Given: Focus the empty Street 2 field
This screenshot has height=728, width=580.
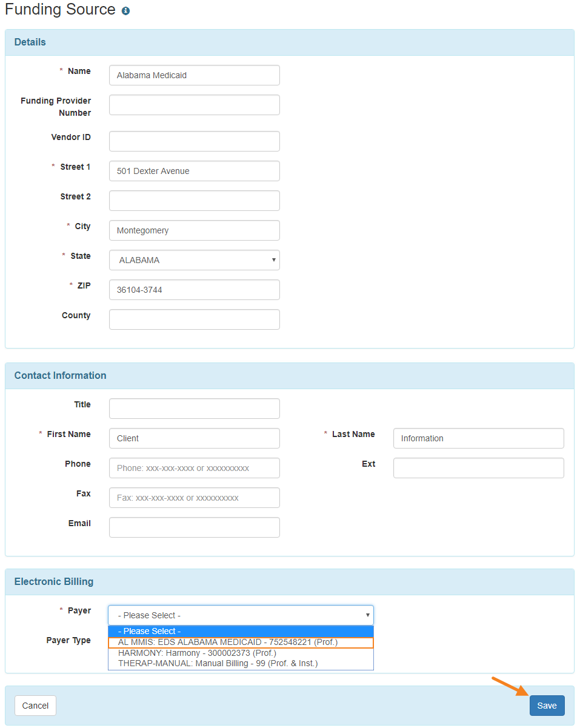Looking at the screenshot, I should click(x=194, y=201).
